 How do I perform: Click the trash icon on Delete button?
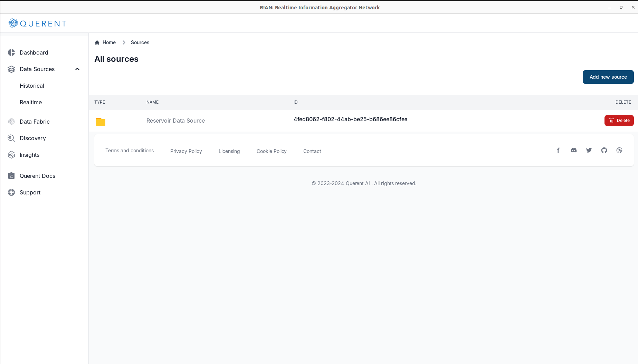coord(611,121)
